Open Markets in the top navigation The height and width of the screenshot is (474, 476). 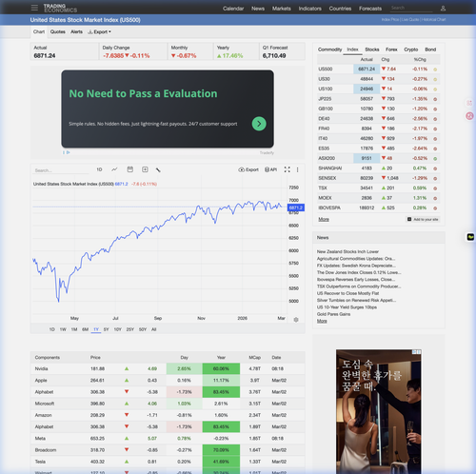282,9
